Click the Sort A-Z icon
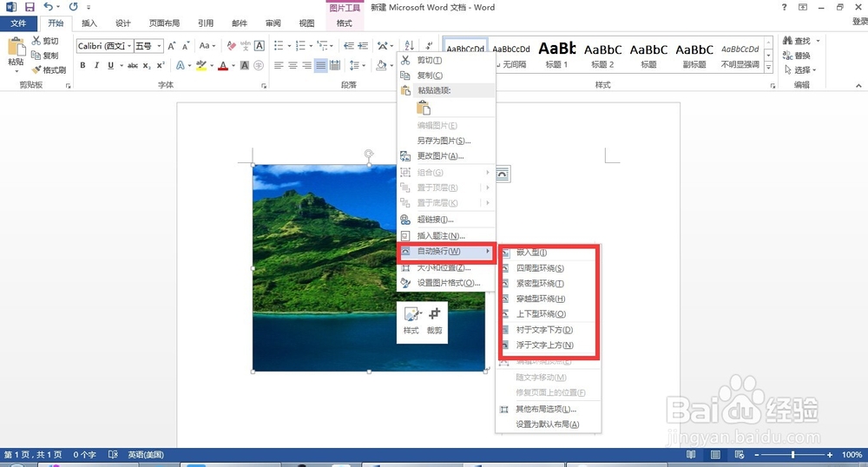The width and height of the screenshot is (868, 467). 409,46
